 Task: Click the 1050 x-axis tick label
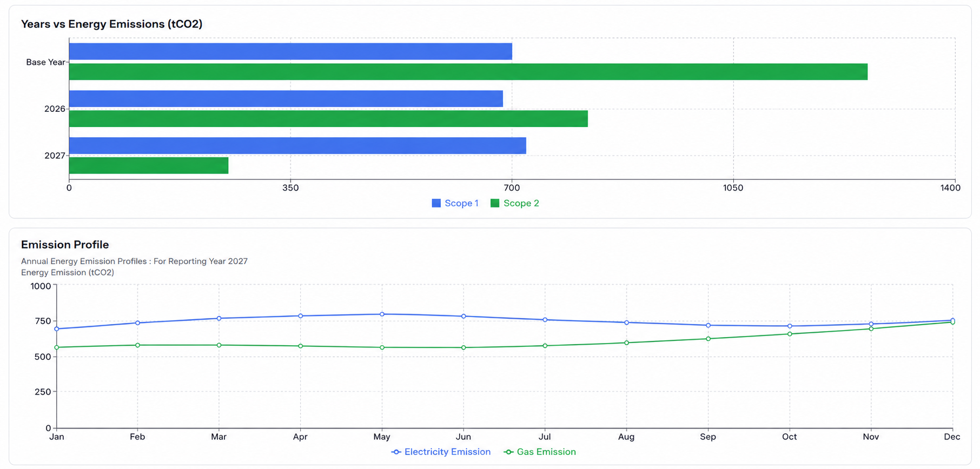(x=733, y=188)
